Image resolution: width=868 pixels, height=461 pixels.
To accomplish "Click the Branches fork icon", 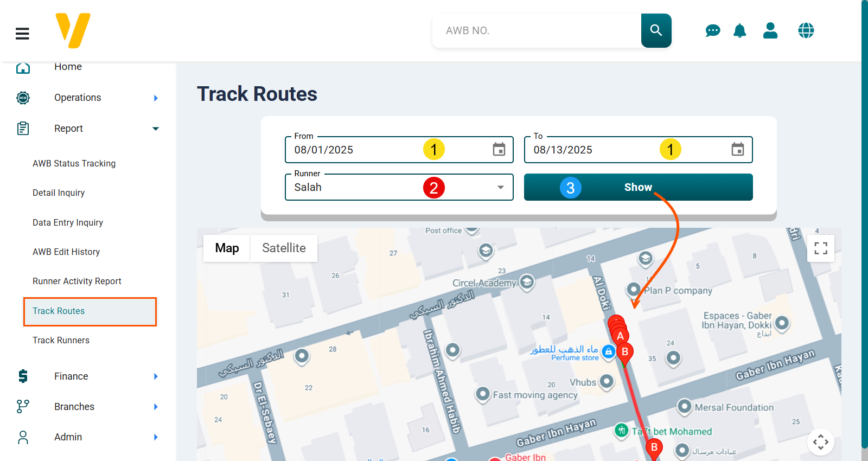I will [x=23, y=407].
